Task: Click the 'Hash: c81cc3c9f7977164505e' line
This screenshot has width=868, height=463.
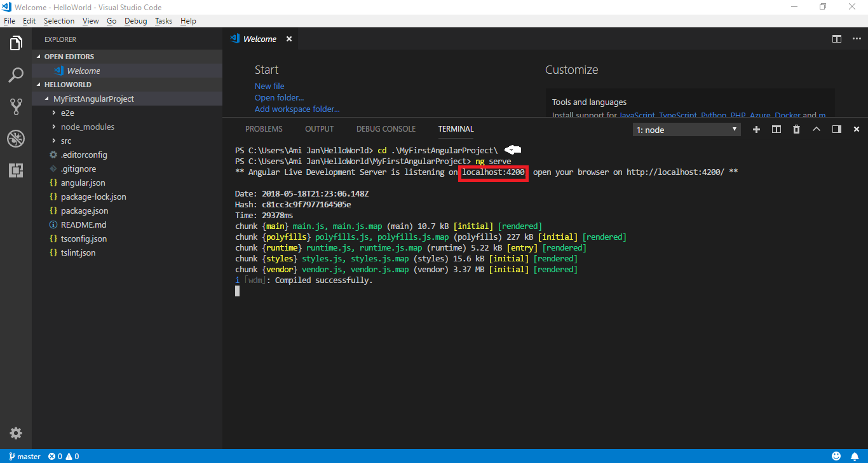Action: (293, 205)
